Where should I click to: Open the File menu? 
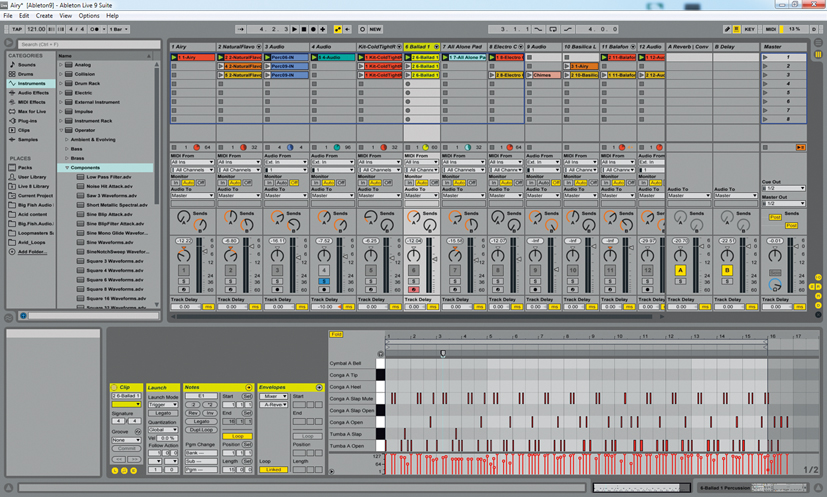pyautogui.click(x=8, y=16)
